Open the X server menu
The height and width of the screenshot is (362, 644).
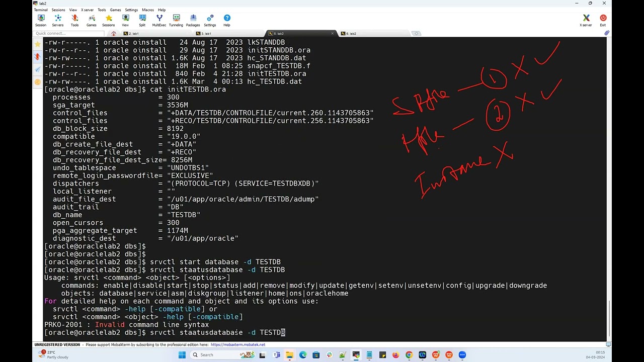[x=88, y=10]
